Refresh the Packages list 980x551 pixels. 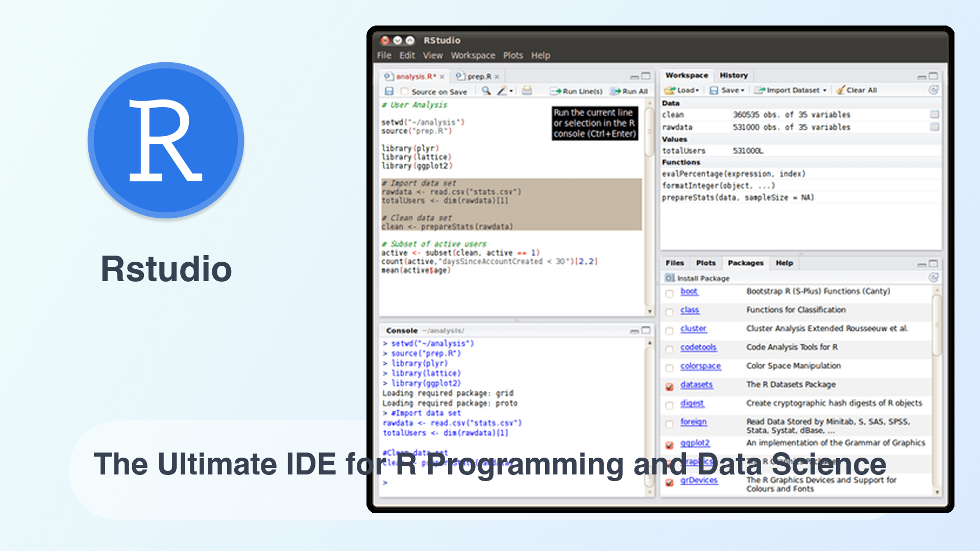point(934,278)
